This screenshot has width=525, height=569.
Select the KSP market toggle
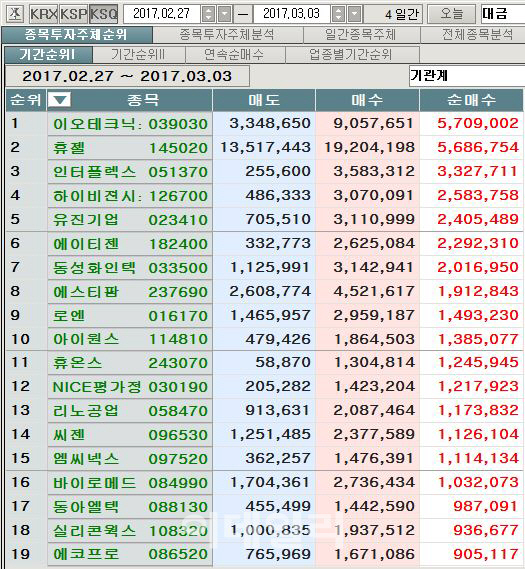coord(74,14)
